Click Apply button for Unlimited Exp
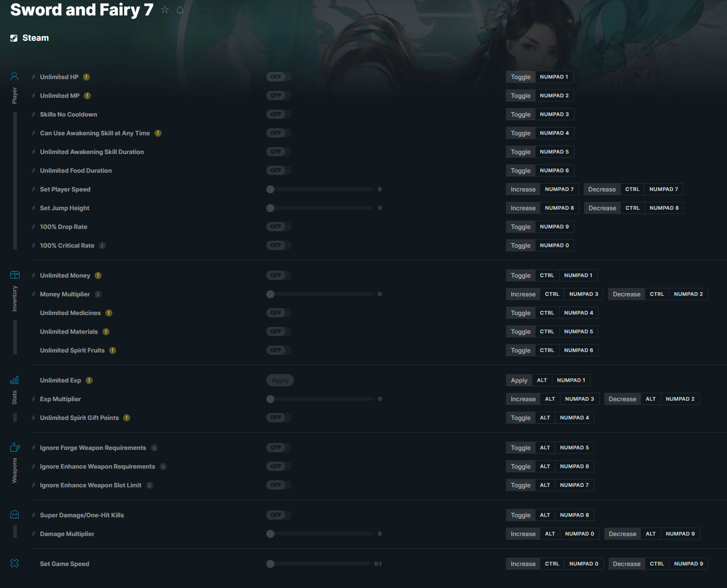 280,380
